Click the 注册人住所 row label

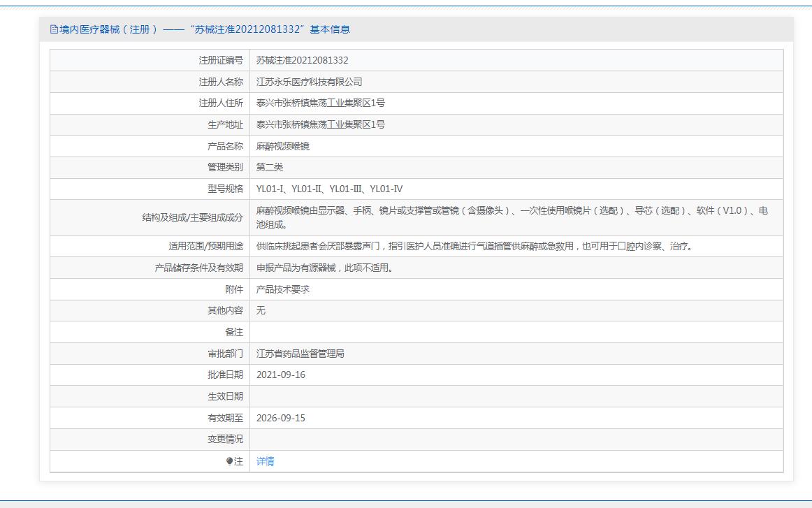[221, 103]
